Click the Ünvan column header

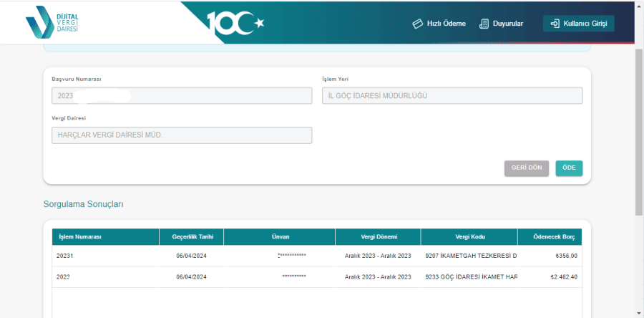(290, 237)
